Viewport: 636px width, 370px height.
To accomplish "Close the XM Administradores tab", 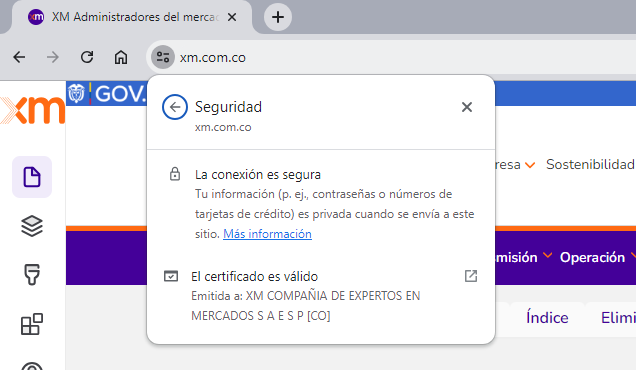I will [x=232, y=17].
